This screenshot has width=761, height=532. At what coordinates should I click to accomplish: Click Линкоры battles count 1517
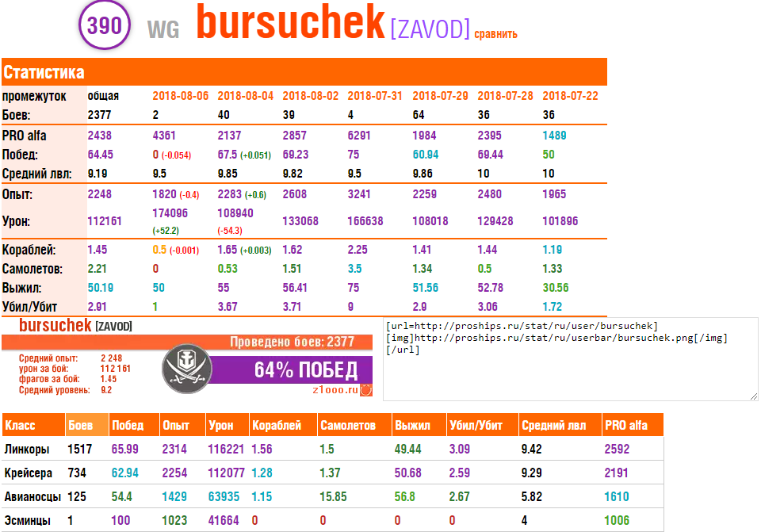click(x=79, y=449)
